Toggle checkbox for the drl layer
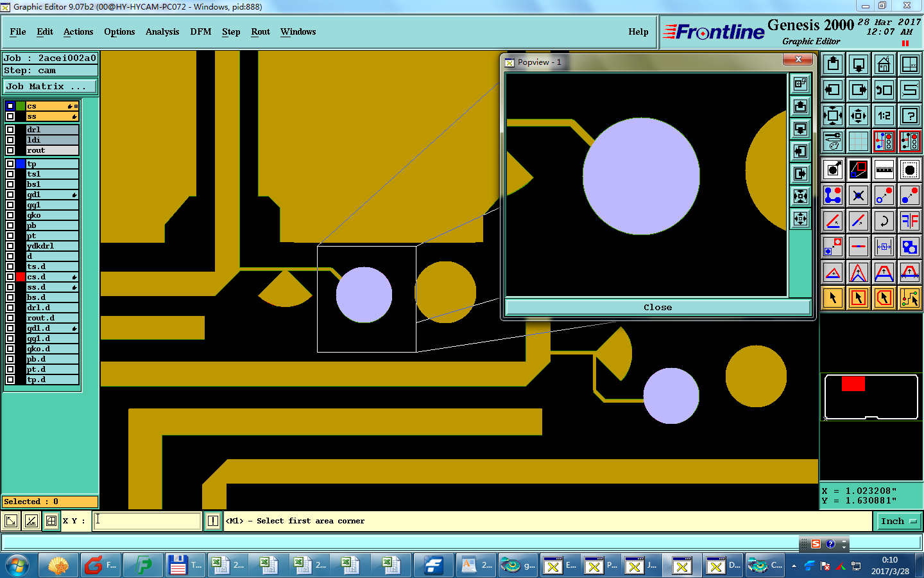The height and width of the screenshot is (578, 924). pos(10,130)
